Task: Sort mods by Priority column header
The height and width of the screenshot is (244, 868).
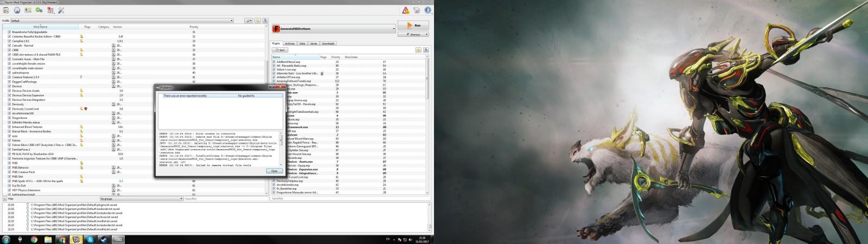Action: tap(194, 27)
